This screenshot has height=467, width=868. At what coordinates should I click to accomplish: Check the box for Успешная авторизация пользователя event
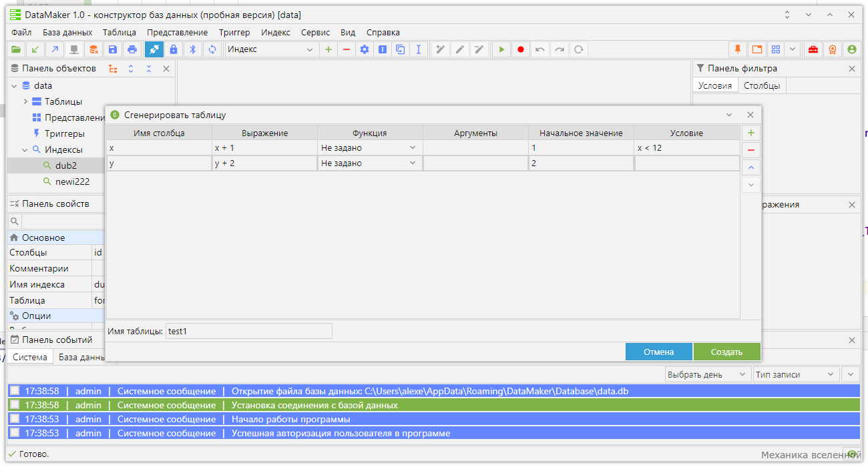pos(15,433)
